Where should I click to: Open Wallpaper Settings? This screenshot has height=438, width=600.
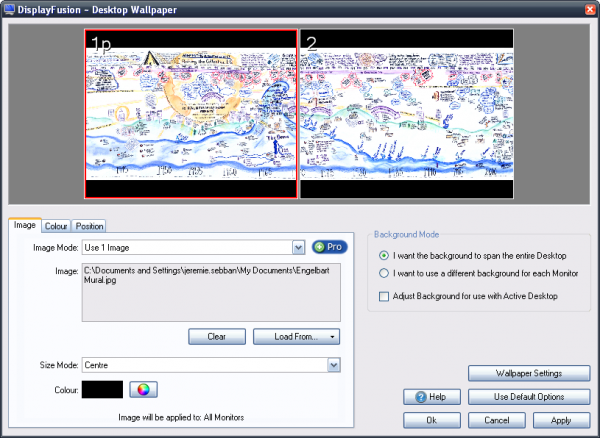pos(529,374)
